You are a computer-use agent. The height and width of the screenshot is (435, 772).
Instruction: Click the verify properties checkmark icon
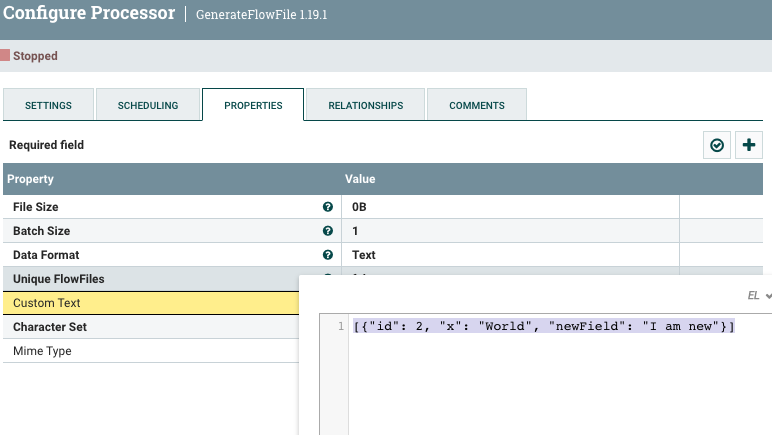[x=717, y=145]
